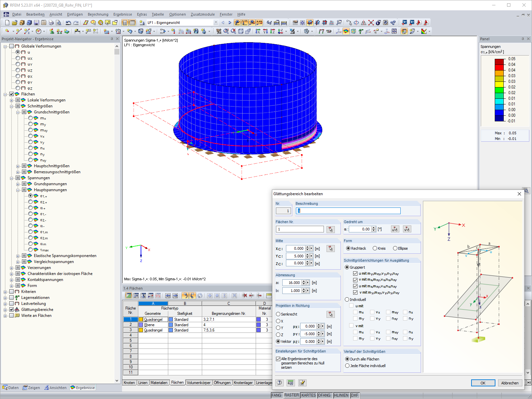Click the pick-center-point icon in the Mitte section
Viewport: 532px width, 399px height.
tap(330, 248)
